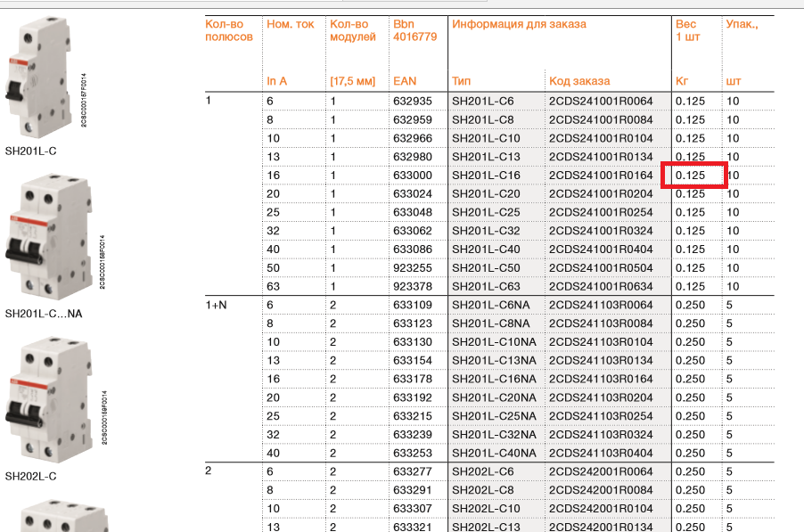Click rated current 63 in the SH201L-C63 row

coord(274,287)
